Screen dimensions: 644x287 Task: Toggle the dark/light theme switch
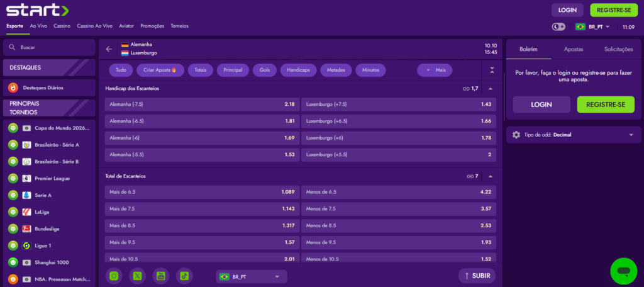pyautogui.click(x=558, y=26)
